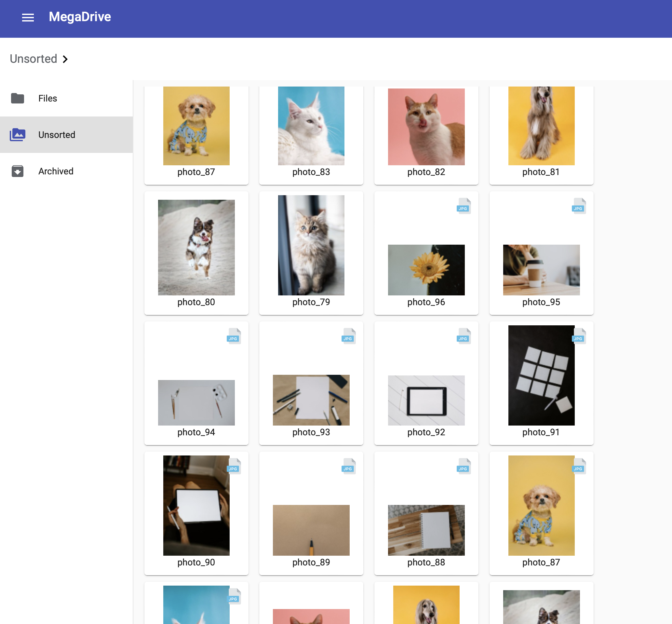Viewport: 672px width, 624px height.
Task: Open photo_92 tablet thumbnail
Action: (x=426, y=400)
